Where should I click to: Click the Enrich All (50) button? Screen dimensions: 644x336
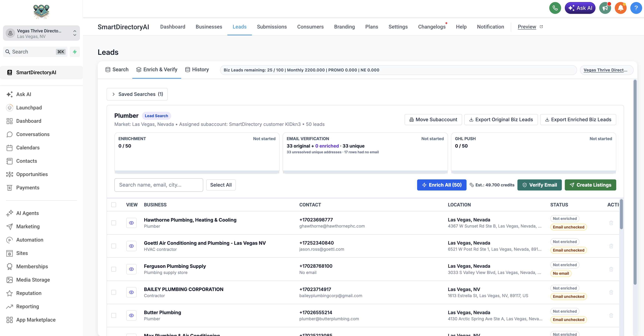442,185
